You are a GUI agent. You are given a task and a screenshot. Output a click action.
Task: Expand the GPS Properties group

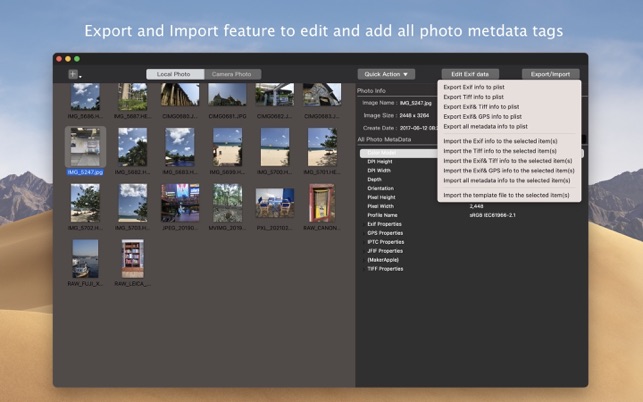coord(363,233)
